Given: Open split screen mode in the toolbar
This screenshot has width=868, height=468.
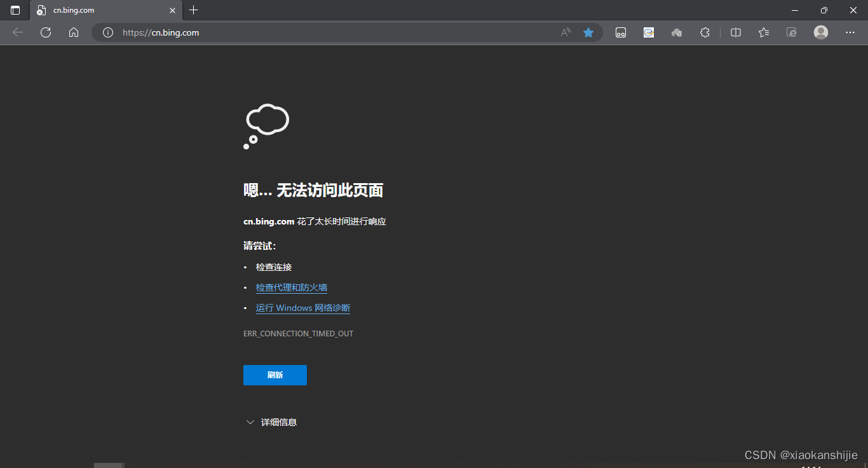Looking at the screenshot, I should coord(735,32).
